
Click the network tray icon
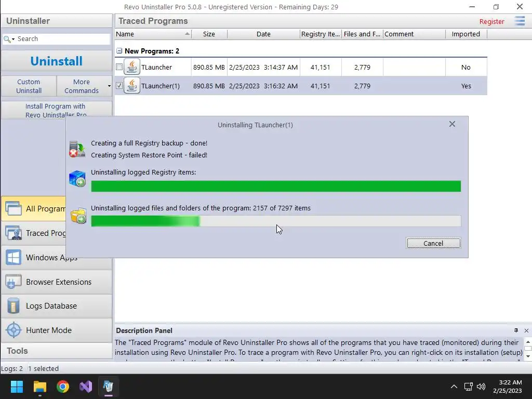pyautogui.click(x=469, y=387)
